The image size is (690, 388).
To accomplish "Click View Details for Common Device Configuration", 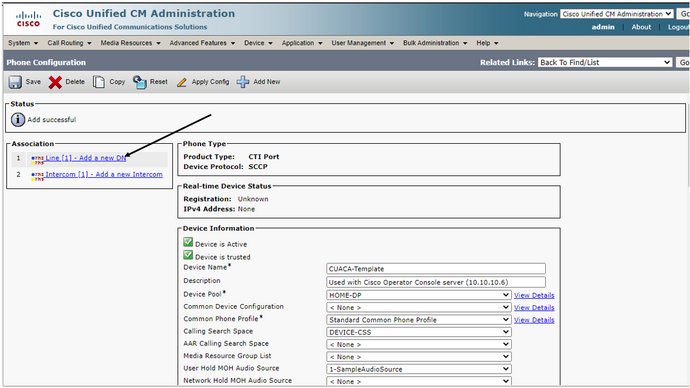I will [534, 307].
